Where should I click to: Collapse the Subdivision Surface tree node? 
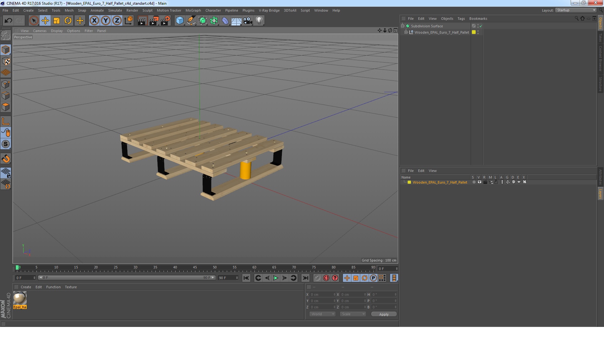click(402, 26)
